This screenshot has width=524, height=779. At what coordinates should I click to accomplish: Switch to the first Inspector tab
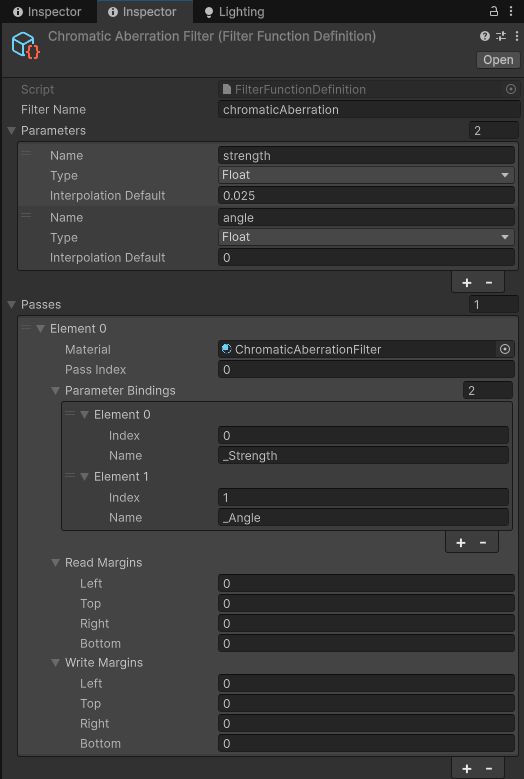click(x=47, y=12)
